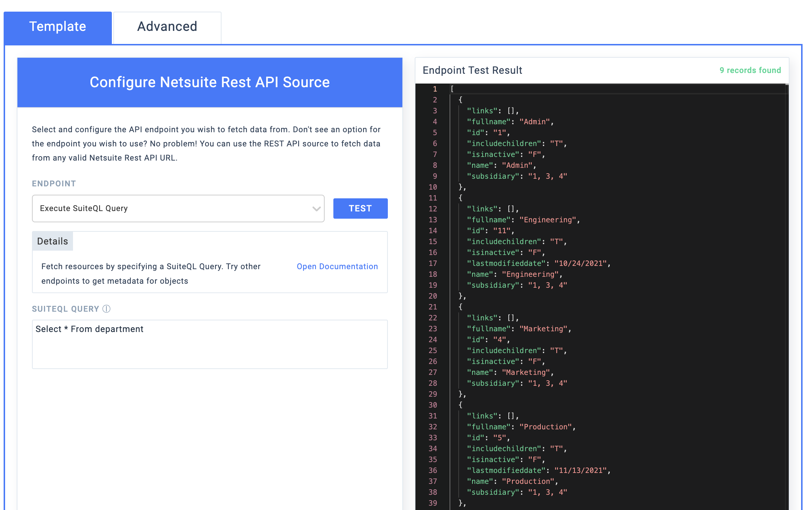
Task: Click the "subsidiary" line at row 9
Action: 517,176
